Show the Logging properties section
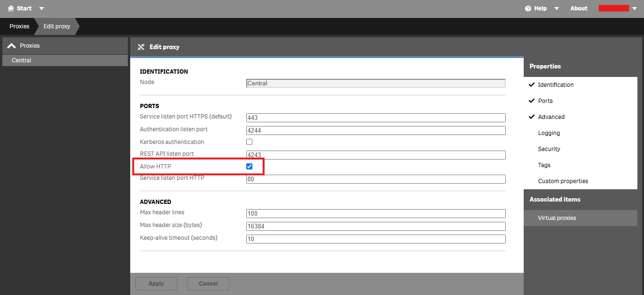Image resolution: width=644 pixels, height=295 pixels. click(549, 133)
